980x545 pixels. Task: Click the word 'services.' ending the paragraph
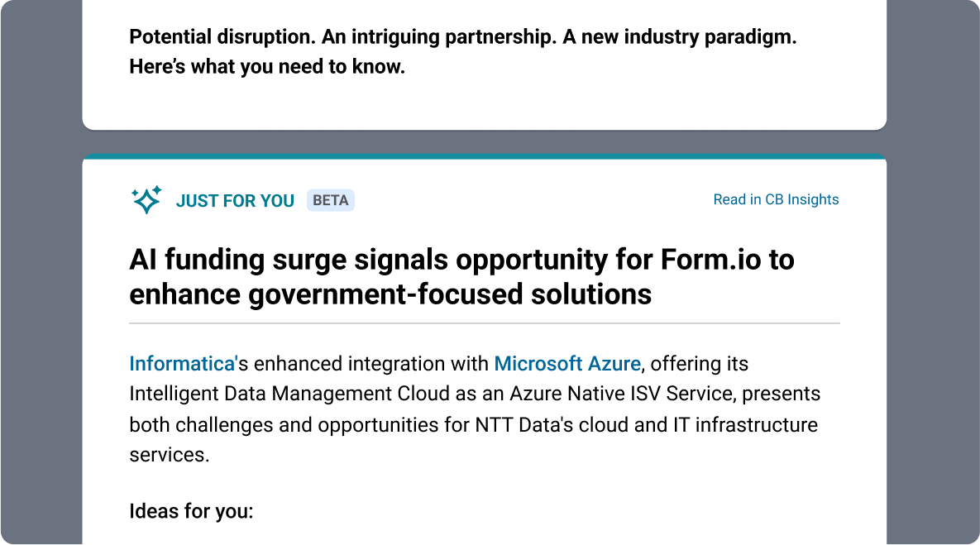169,455
